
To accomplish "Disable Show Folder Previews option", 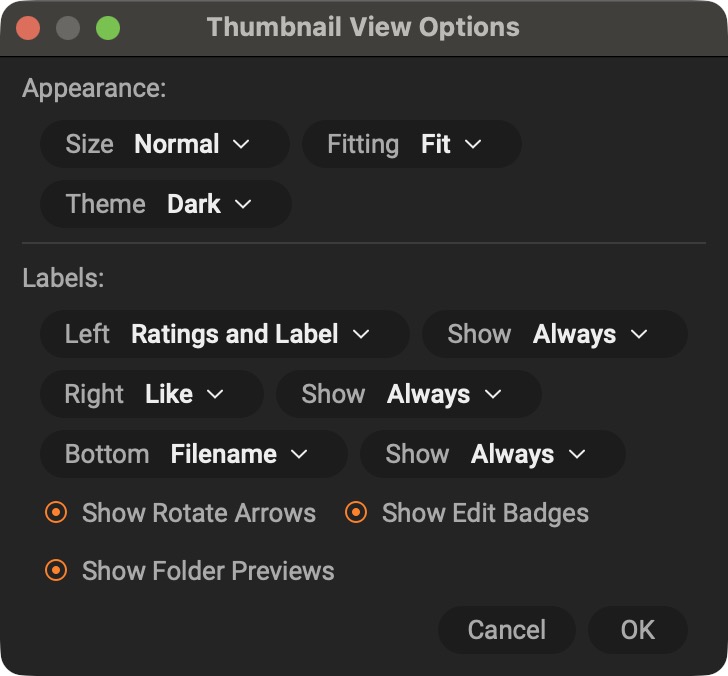I will tap(57, 571).
